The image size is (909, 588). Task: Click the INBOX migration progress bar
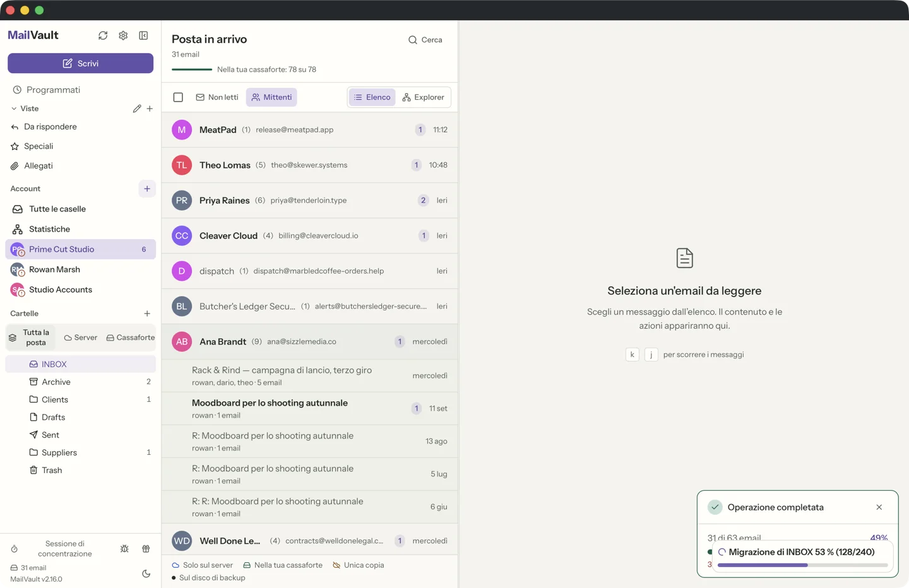802,565
